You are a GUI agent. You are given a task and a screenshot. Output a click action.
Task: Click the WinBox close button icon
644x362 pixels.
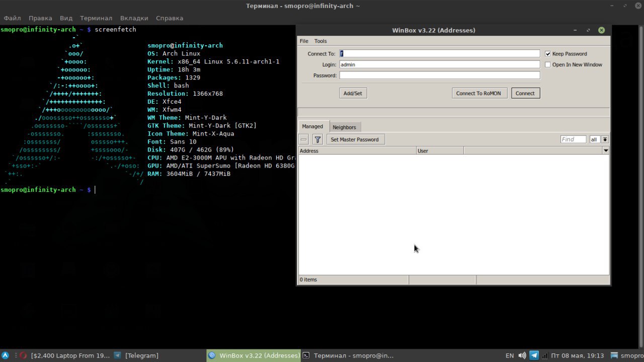point(601,30)
